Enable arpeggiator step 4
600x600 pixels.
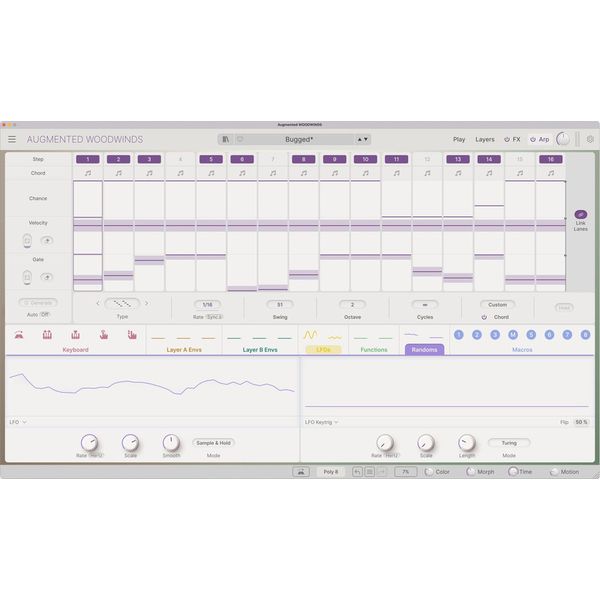coord(180,159)
